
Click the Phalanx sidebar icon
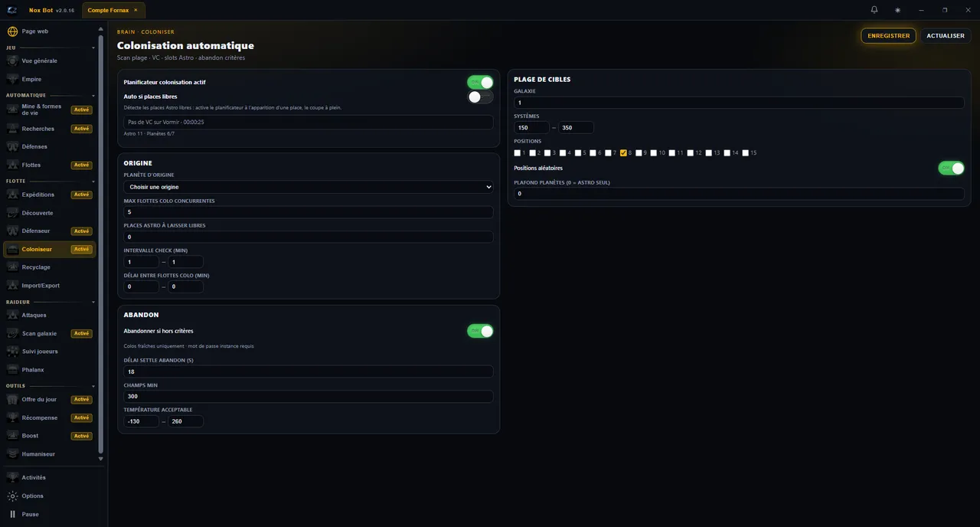12,370
